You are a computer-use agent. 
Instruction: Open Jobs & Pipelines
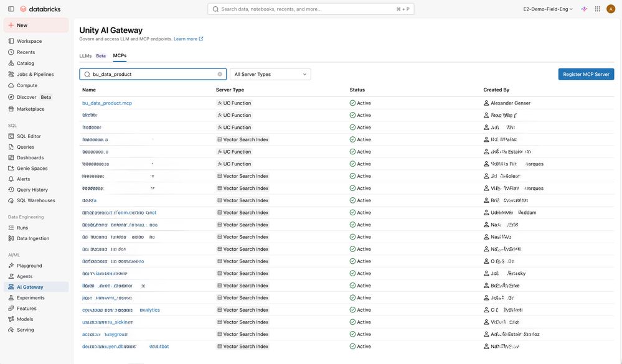tap(35, 75)
